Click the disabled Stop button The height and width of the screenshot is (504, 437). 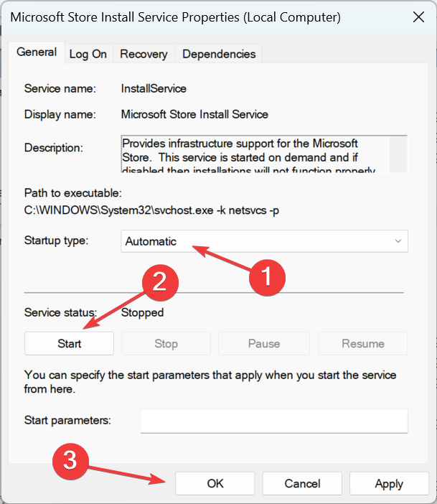[x=166, y=344]
